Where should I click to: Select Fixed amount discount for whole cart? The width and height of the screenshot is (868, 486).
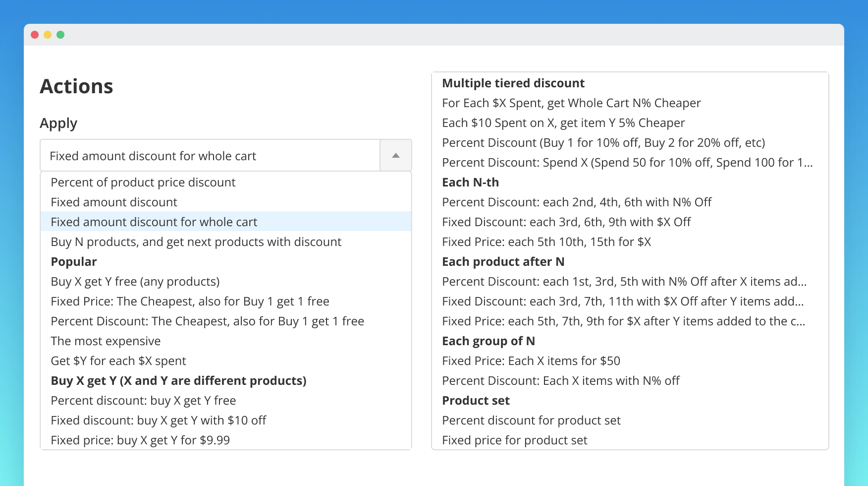click(154, 222)
